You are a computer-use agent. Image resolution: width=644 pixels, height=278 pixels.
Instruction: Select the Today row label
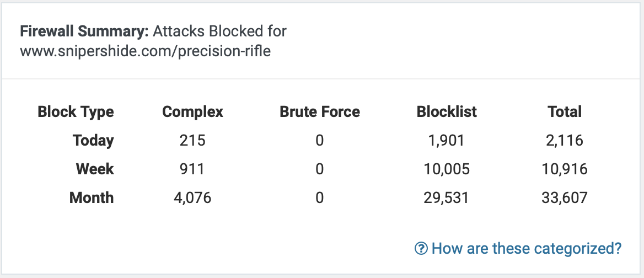(93, 141)
